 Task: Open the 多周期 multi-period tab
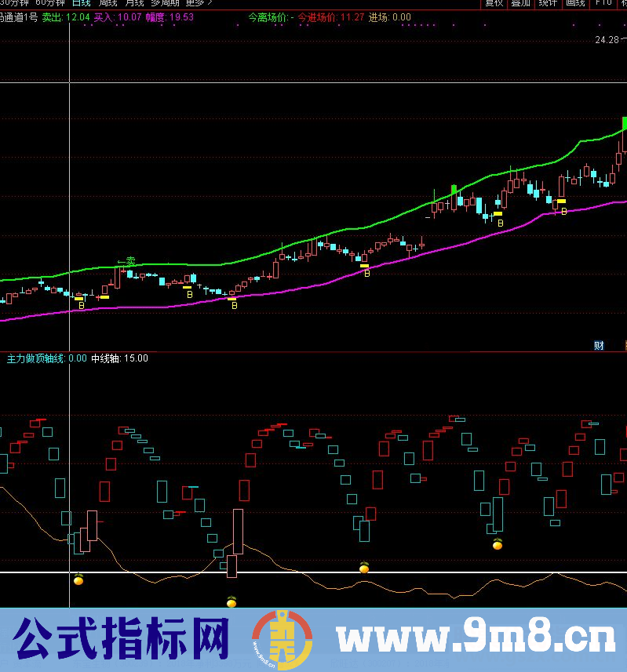(165, 3)
